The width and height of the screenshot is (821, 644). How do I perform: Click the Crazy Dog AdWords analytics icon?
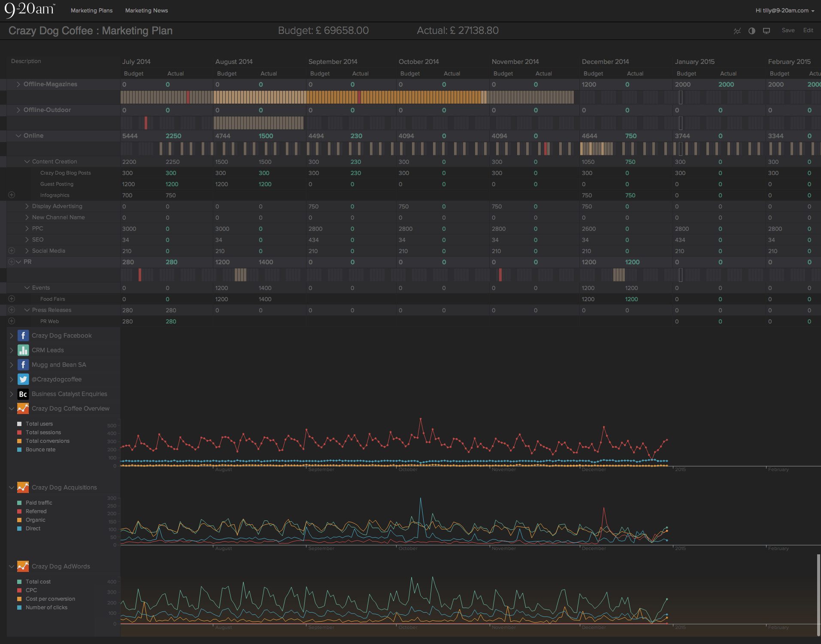point(23,566)
